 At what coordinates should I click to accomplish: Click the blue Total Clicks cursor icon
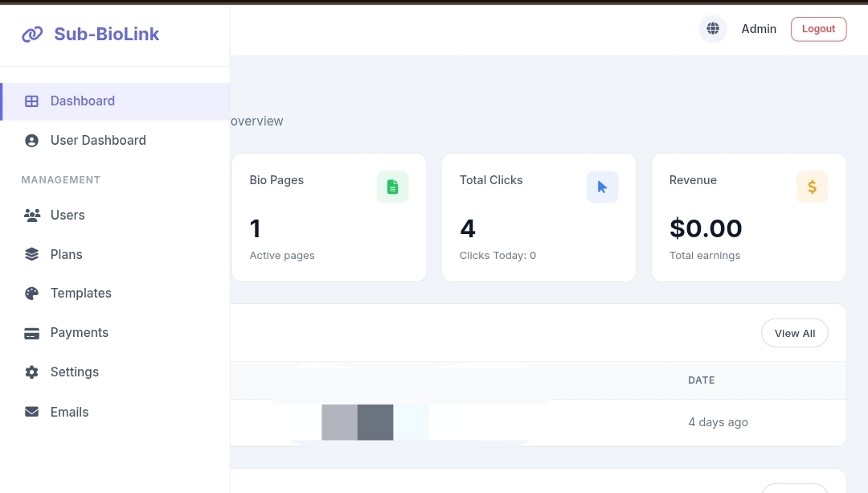602,187
